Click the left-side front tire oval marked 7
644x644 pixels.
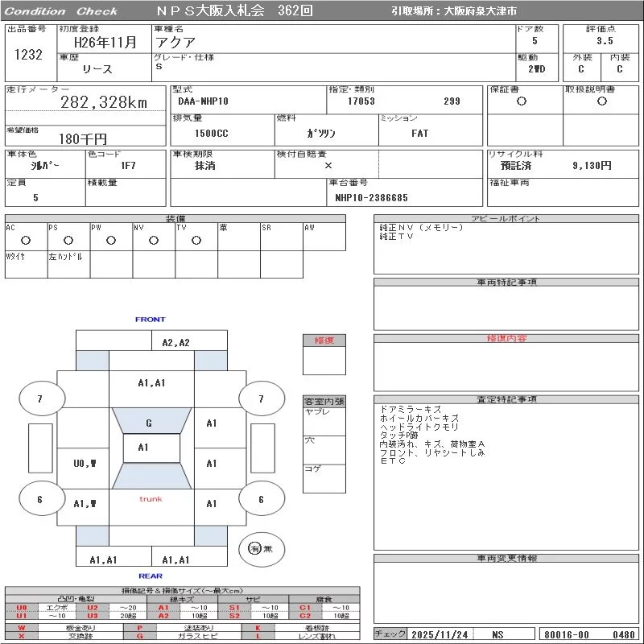coord(42,398)
